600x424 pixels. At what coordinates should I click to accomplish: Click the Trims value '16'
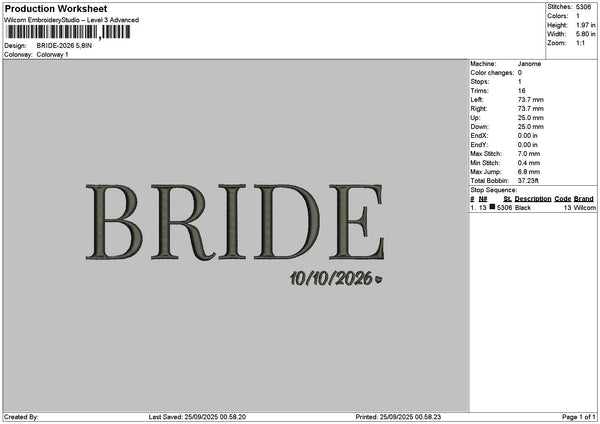tap(522, 91)
